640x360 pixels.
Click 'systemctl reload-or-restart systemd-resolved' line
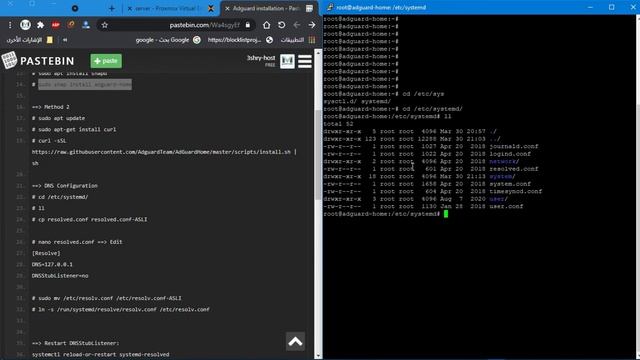pyautogui.click(x=100, y=354)
